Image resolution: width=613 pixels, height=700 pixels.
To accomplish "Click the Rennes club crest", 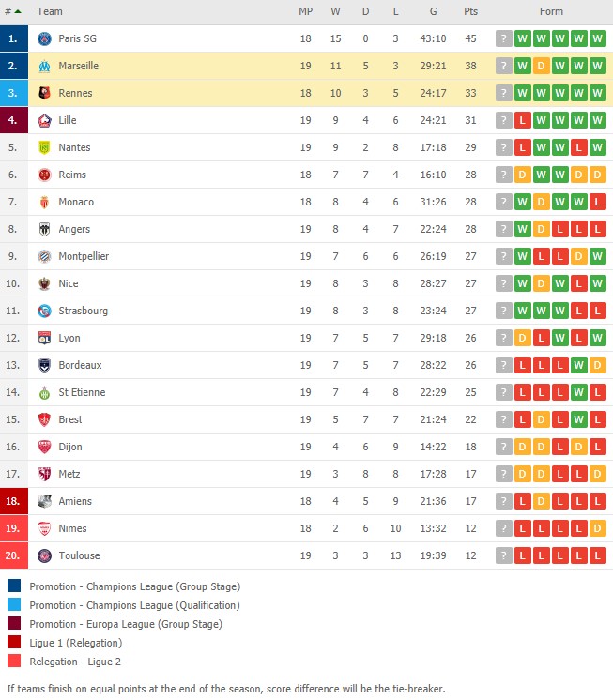I will coord(44,93).
